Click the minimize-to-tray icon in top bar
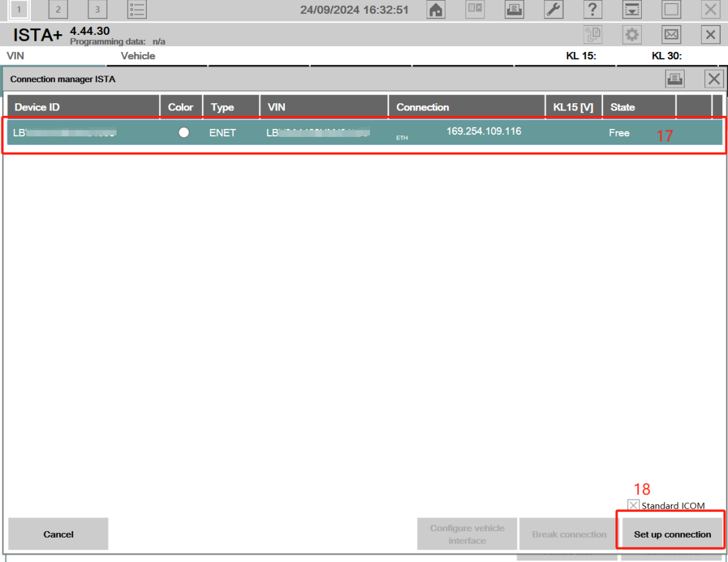The height and width of the screenshot is (562, 728). pos(632,10)
